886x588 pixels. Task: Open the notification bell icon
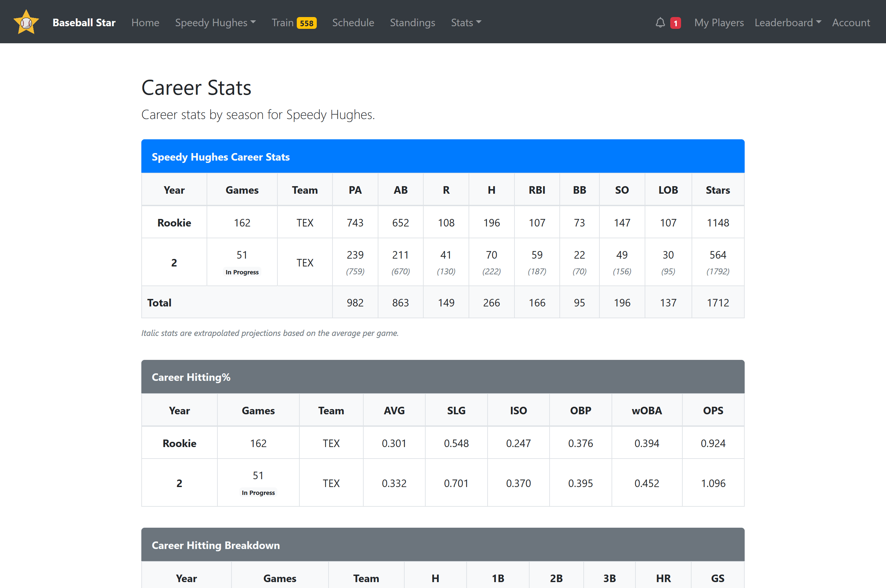(x=660, y=22)
